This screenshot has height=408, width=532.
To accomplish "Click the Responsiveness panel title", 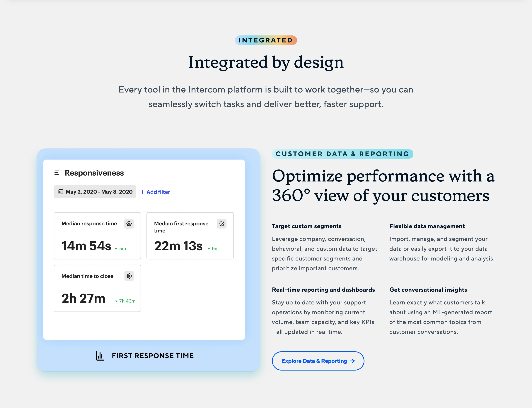I will pos(94,173).
